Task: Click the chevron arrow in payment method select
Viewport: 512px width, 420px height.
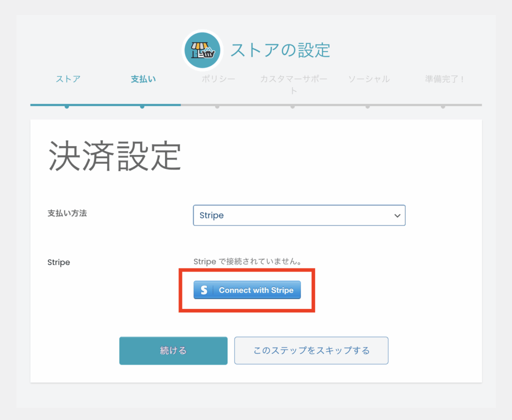Action: point(397,215)
